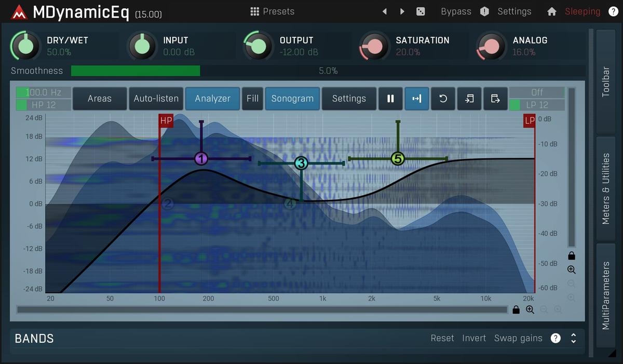Go to next preset arrow
This screenshot has width=623, height=364.
(402, 11)
